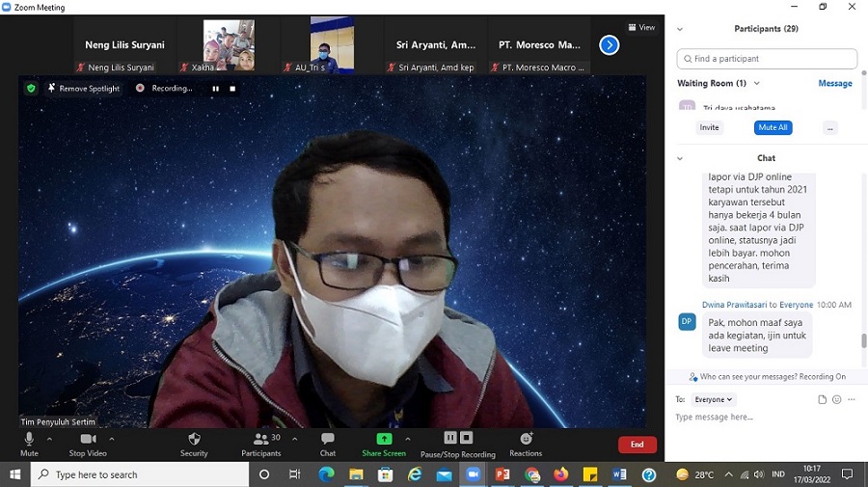868x487 pixels.
Task: Toggle Stop Video camera button
Action: (88, 444)
